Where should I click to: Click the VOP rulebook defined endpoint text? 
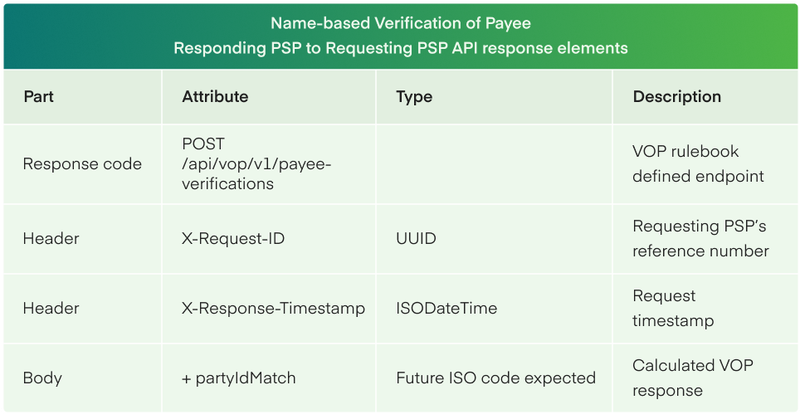698,164
